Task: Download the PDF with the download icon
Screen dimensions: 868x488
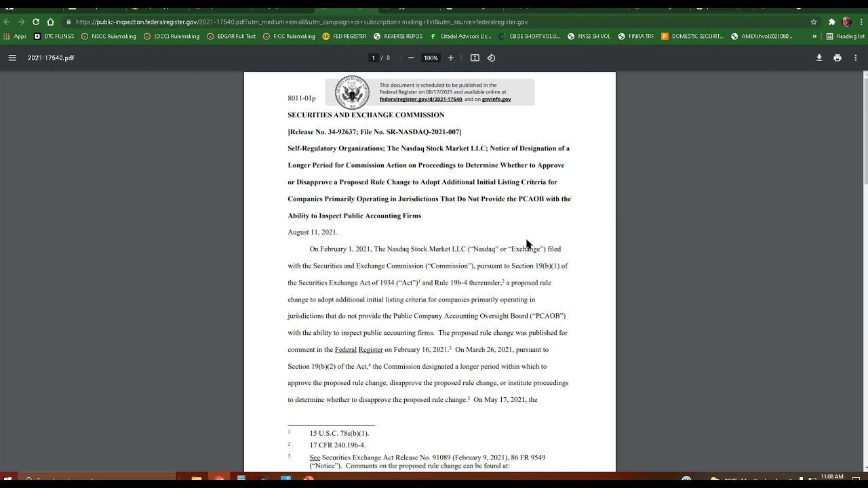Action: (819, 58)
